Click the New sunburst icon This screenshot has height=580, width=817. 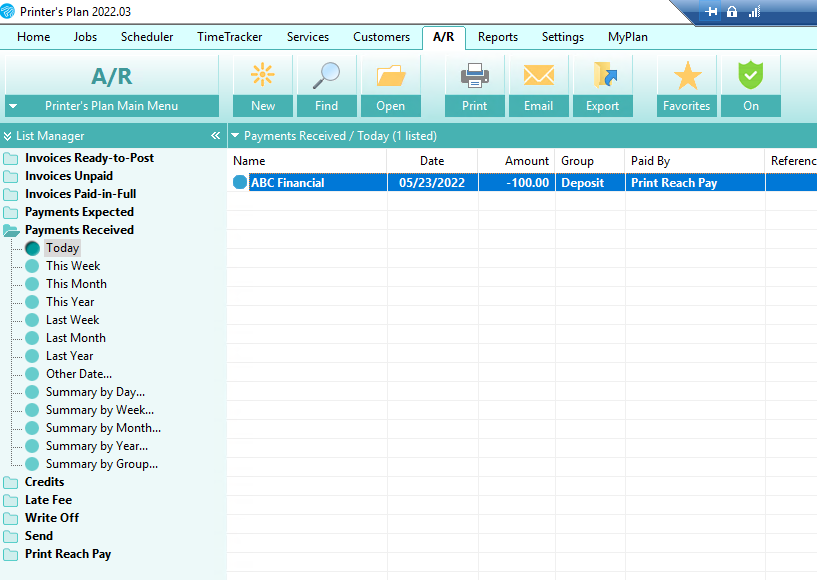[x=263, y=75]
